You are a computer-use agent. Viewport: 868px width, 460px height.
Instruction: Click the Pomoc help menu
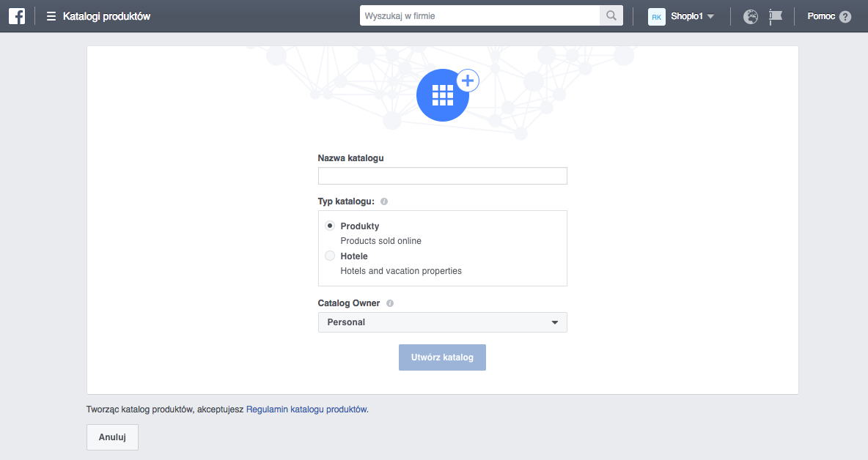click(x=821, y=16)
